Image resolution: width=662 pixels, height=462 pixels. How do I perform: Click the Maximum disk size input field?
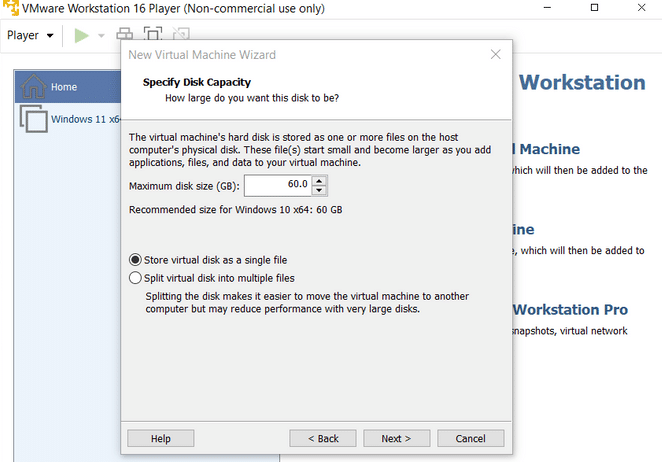click(277, 186)
